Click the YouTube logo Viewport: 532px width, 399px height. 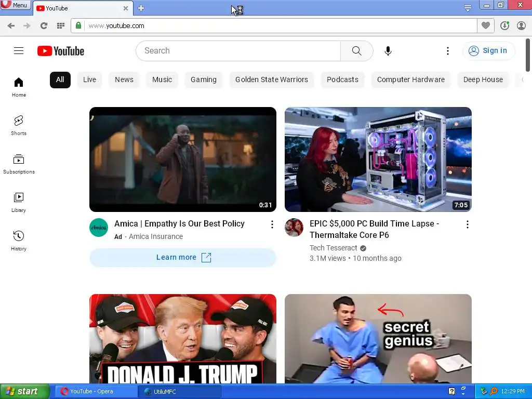61,51
